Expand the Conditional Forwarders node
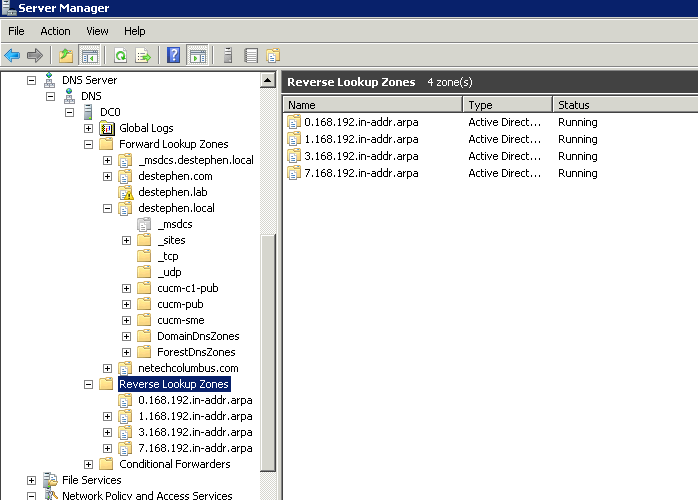 [x=89, y=465]
